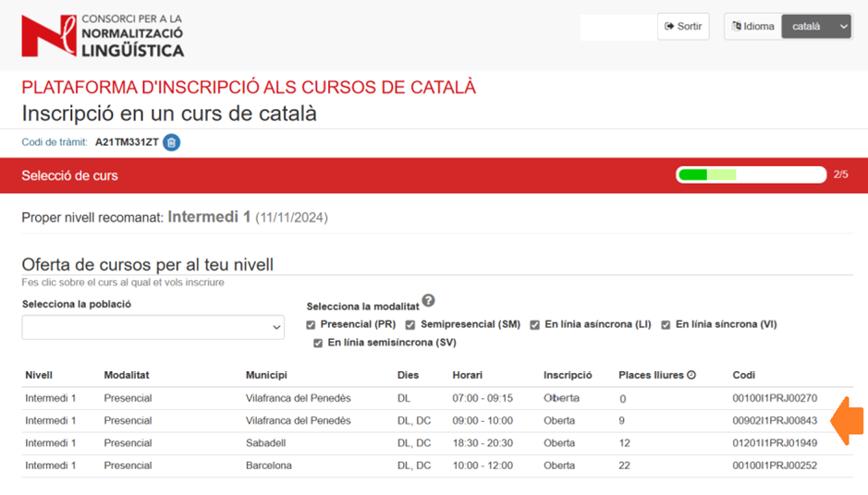This screenshot has width=868, height=495.
Task: Open the Selecciona la població dropdown
Action: (153, 327)
